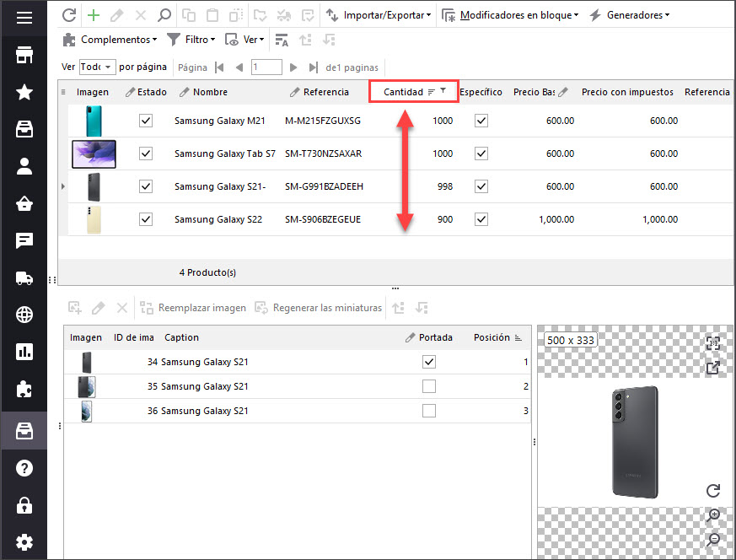736x560 pixels.
Task: Go to the next page arrow
Action: click(293, 67)
